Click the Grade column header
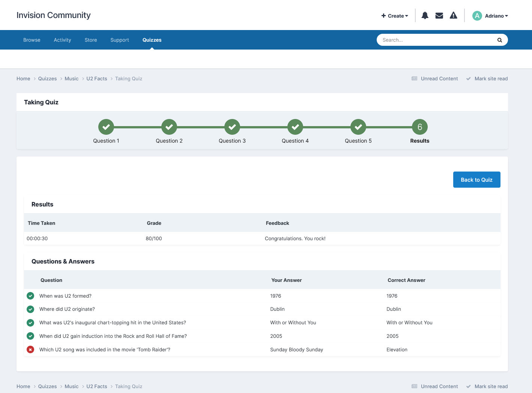This screenshot has height=393, width=532. tap(154, 223)
